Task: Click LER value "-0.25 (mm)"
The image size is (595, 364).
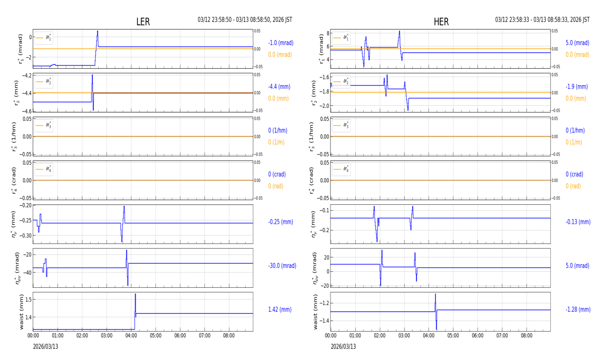Action: pos(281,222)
